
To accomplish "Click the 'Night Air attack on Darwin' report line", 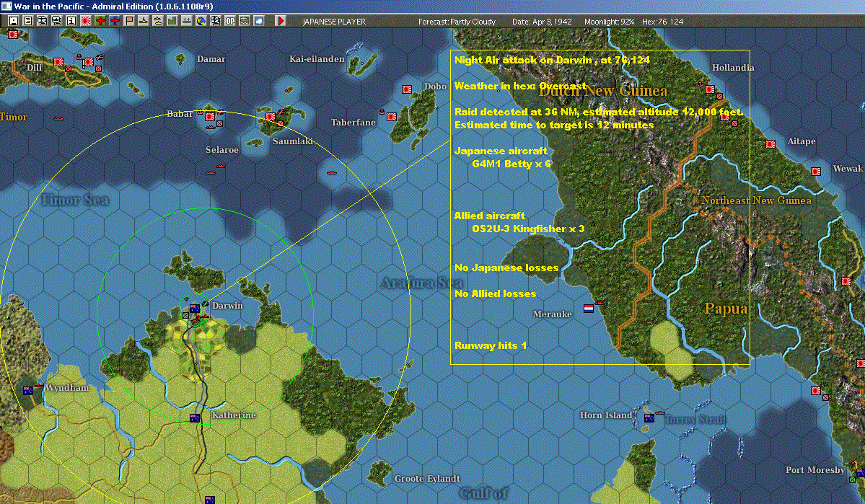I will point(552,60).
